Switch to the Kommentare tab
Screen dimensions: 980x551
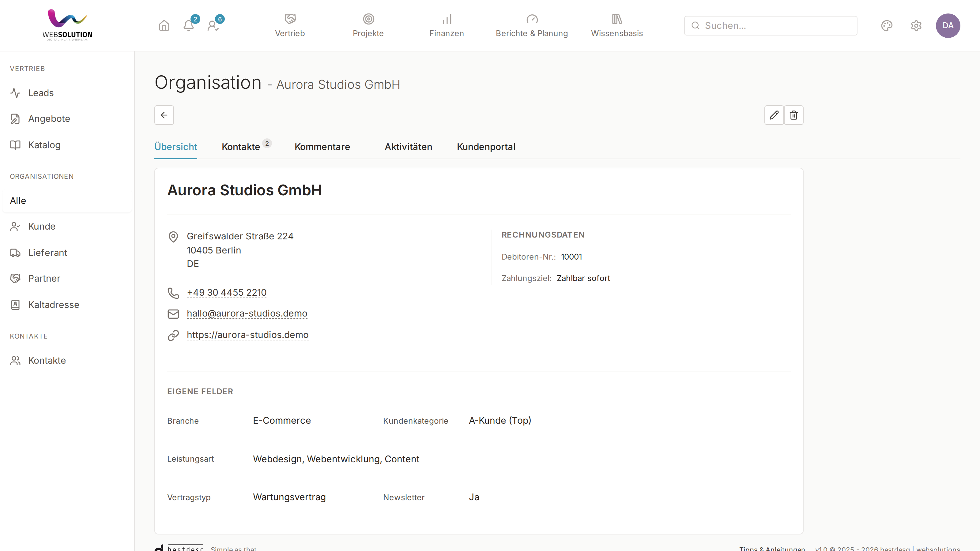pos(322,147)
